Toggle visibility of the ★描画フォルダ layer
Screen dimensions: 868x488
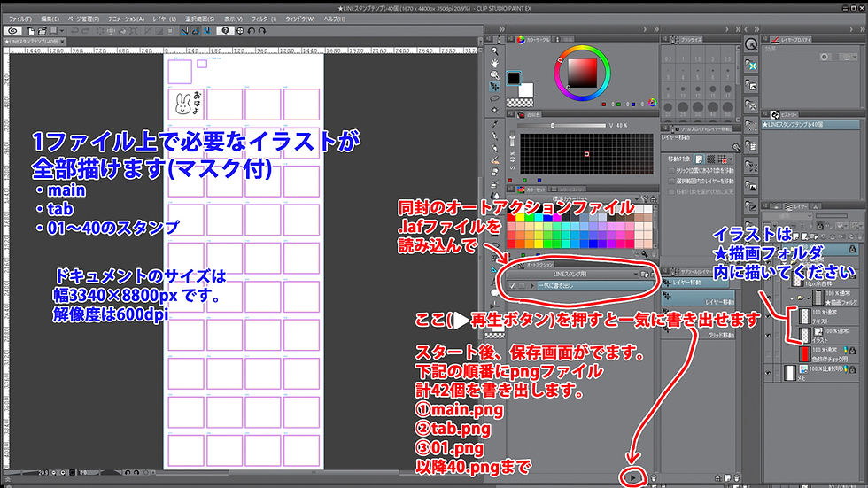point(768,298)
